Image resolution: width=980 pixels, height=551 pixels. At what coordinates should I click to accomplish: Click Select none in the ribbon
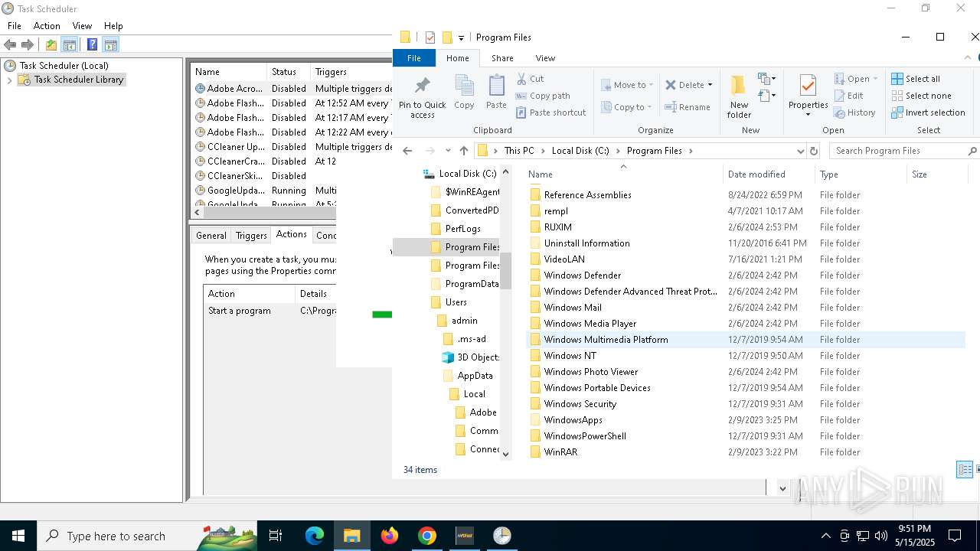tap(921, 96)
